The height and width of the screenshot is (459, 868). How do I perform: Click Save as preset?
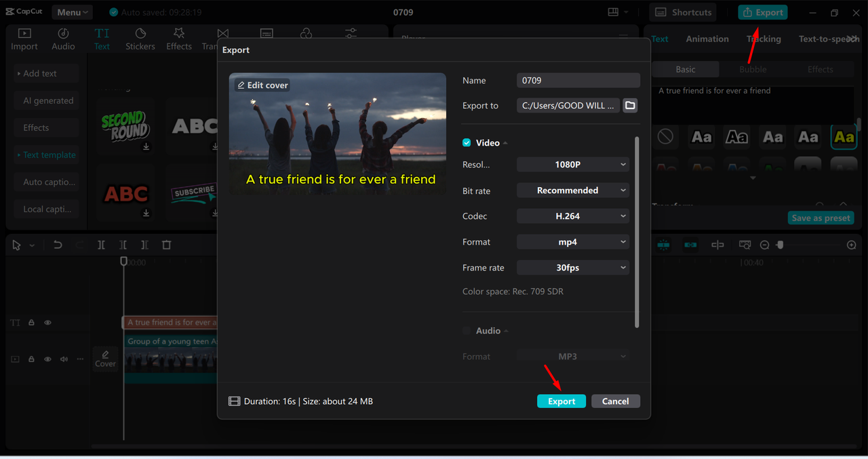(x=821, y=218)
